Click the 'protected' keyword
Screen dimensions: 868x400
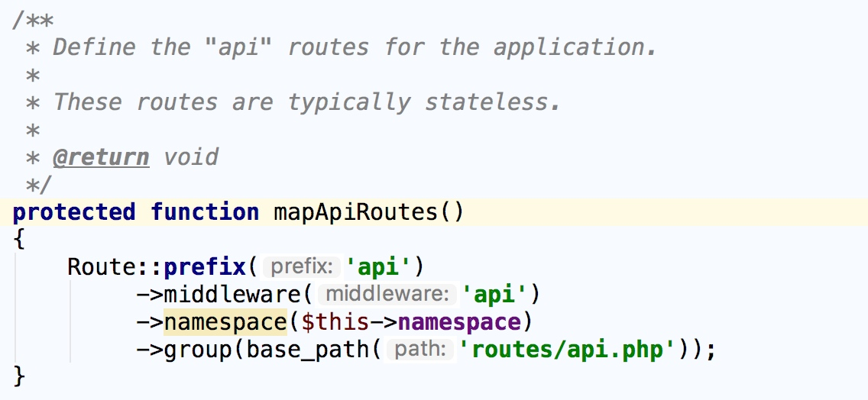pyautogui.click(x=73, y=212)
